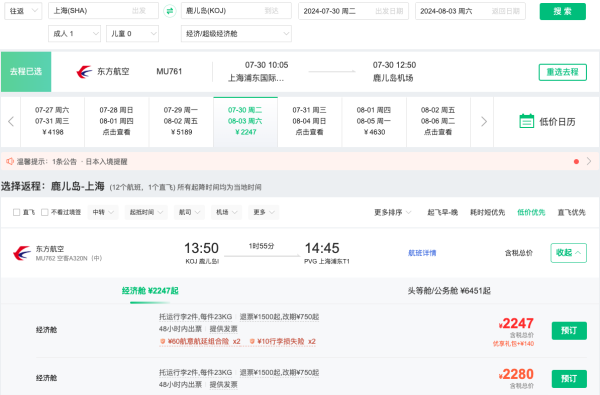Click the ¥10 baggage loss insurance icon
The height and width of the screenshot is (395, 600).
(x=252, y=341)
